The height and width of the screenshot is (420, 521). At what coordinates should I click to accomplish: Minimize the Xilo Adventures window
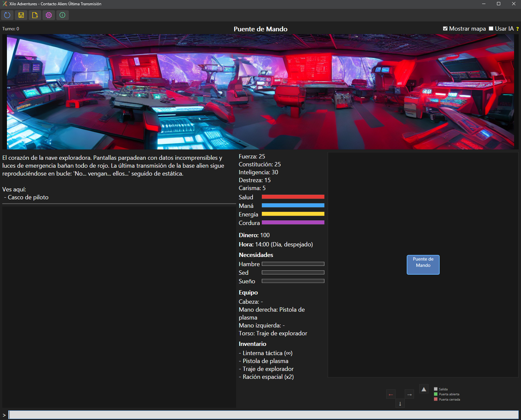[484, 4]
